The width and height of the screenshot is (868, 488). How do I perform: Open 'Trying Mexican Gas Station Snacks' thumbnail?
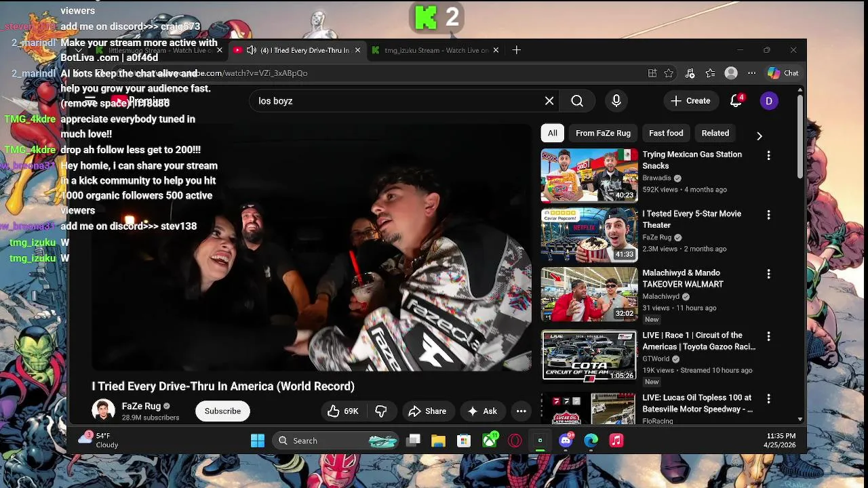coord(589,176)
